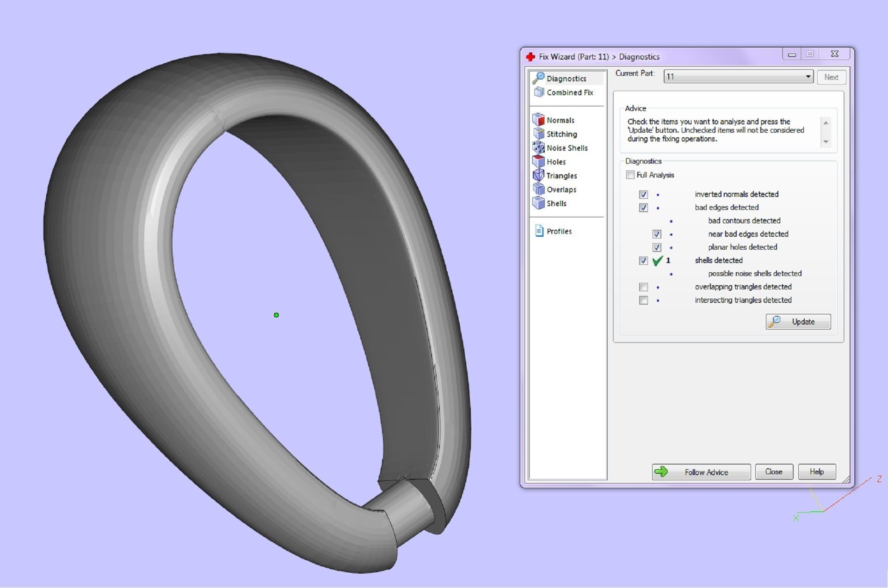Open the Current Part dropdown
Image resolution: width=888 pixels, height=588 pixels.
pos(738,77)
